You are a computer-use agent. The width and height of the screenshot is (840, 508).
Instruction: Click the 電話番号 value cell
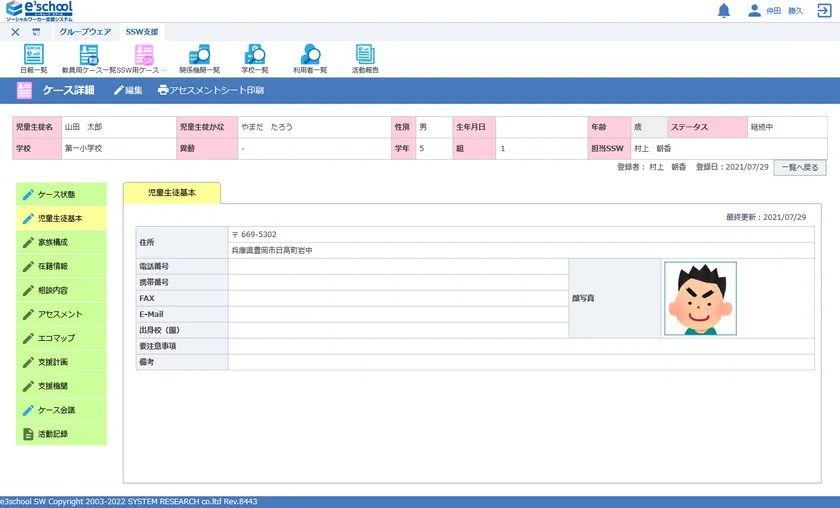pyautogui.click(x=399, y=266)
